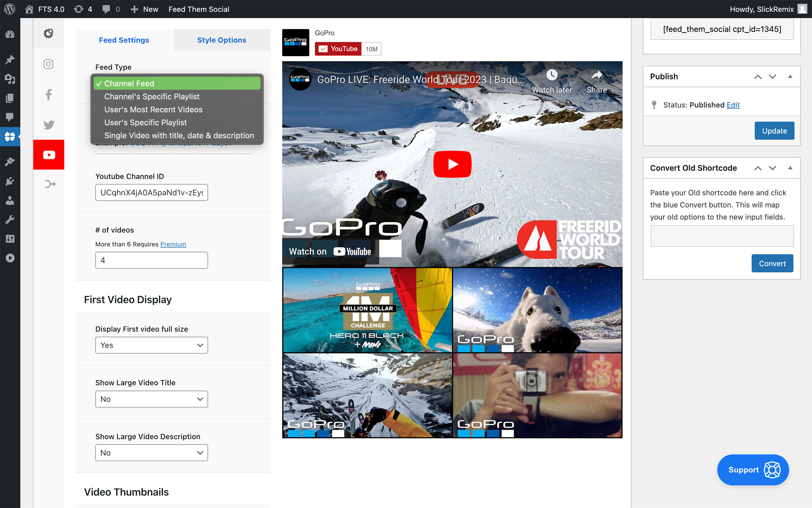Open the feed settings gear tab

click(49, 33)
